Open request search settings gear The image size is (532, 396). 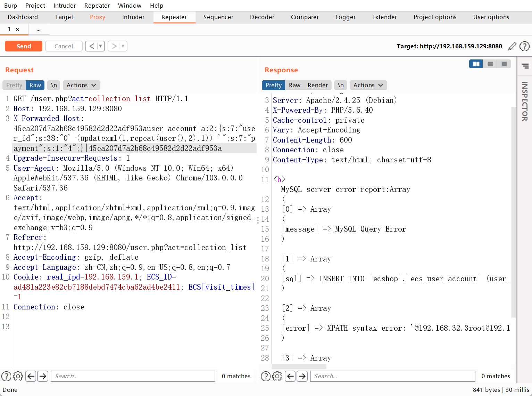tap(18, 376)
